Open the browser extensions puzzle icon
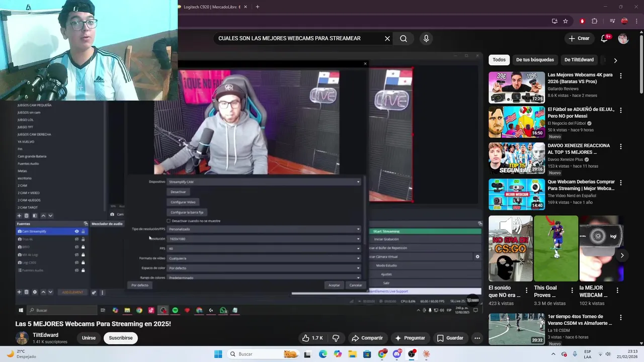The height and width of the screenshot is (362, 644). (x=594, y=21)
